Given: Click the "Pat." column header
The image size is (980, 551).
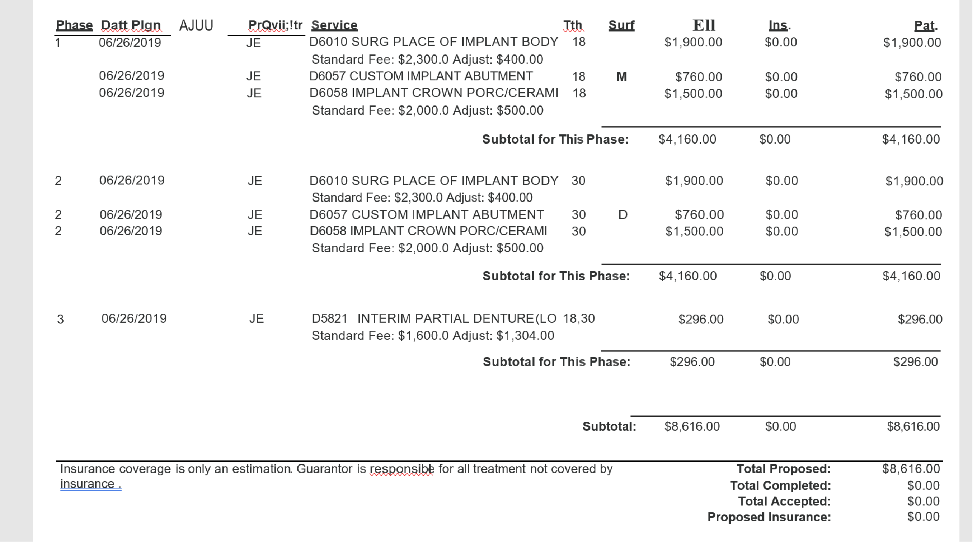Looking at the screenshot, I should click(x=926, y=26).
